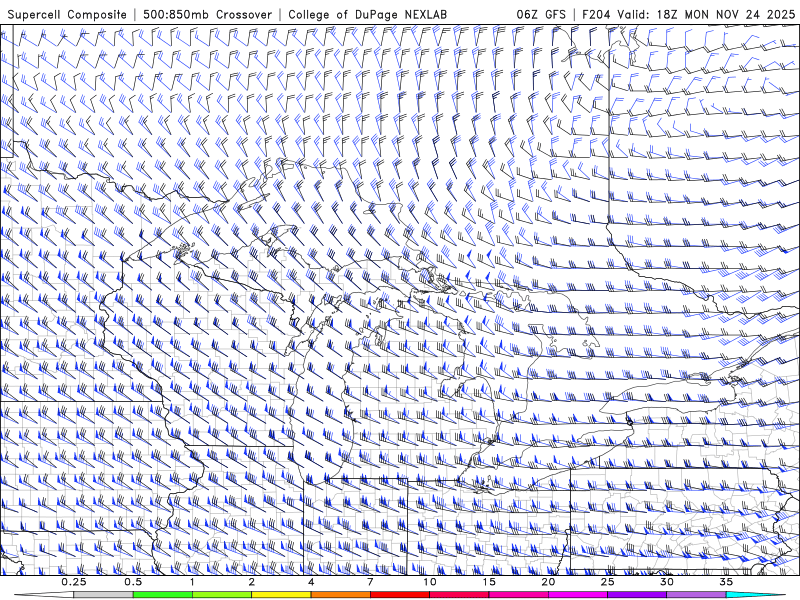Select the cyan arrow swatch above 35
This screenshot has height=600, width=800.
[x=755, y=595]
